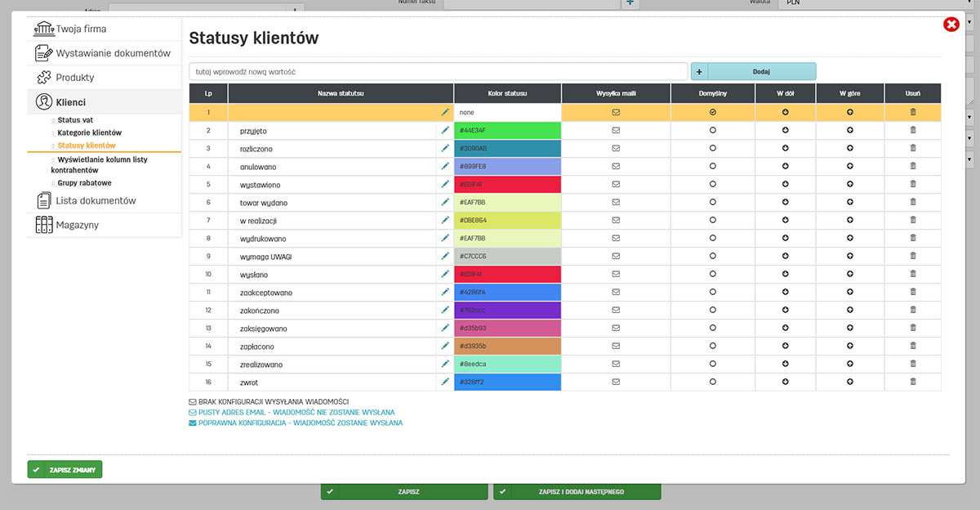Click the "Dodaj" button
Viewport: 980px width, 510px height.
click(x=760, y=72)
